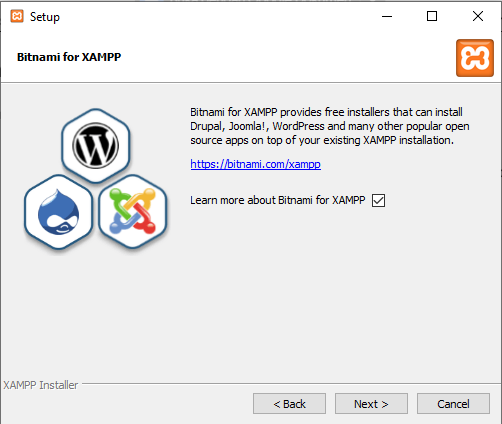Click the Joomla hexagon logo
The height and width of the screenshot is (424, 502).
[x=133, y=212]
